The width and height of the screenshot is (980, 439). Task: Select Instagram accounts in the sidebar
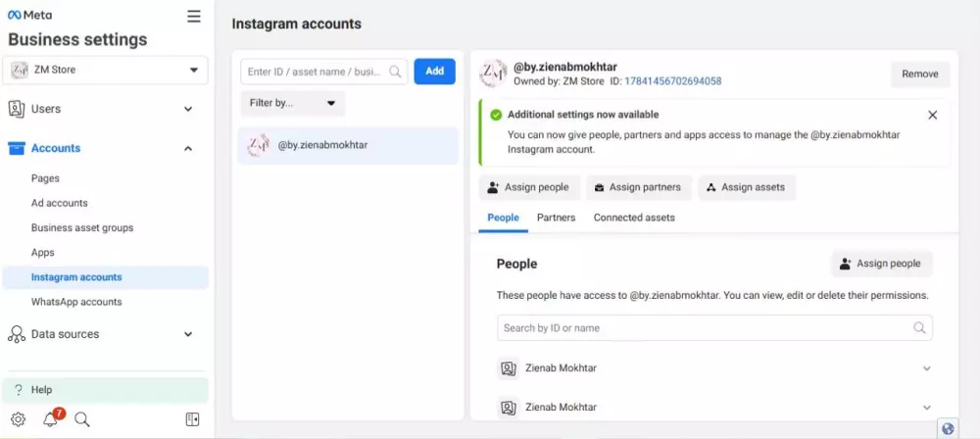[x=105, y=277]
